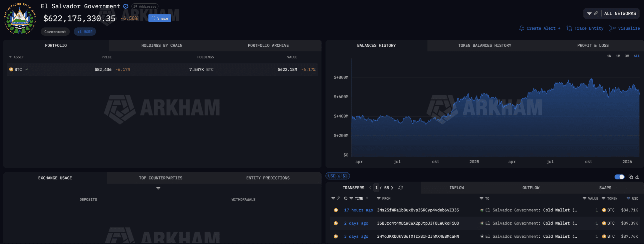
Task: Open the All Networks selector
Action: tap(620, 13)
